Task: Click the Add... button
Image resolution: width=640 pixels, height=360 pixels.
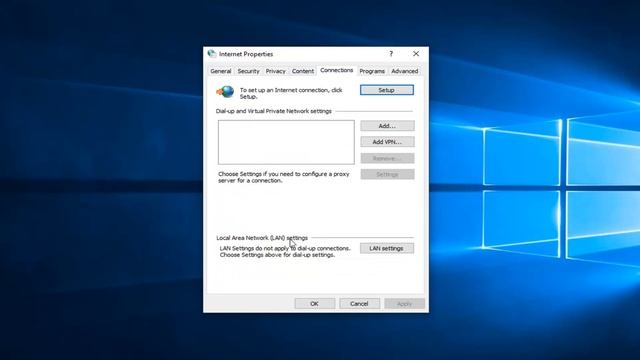Action: coord(387,126)
